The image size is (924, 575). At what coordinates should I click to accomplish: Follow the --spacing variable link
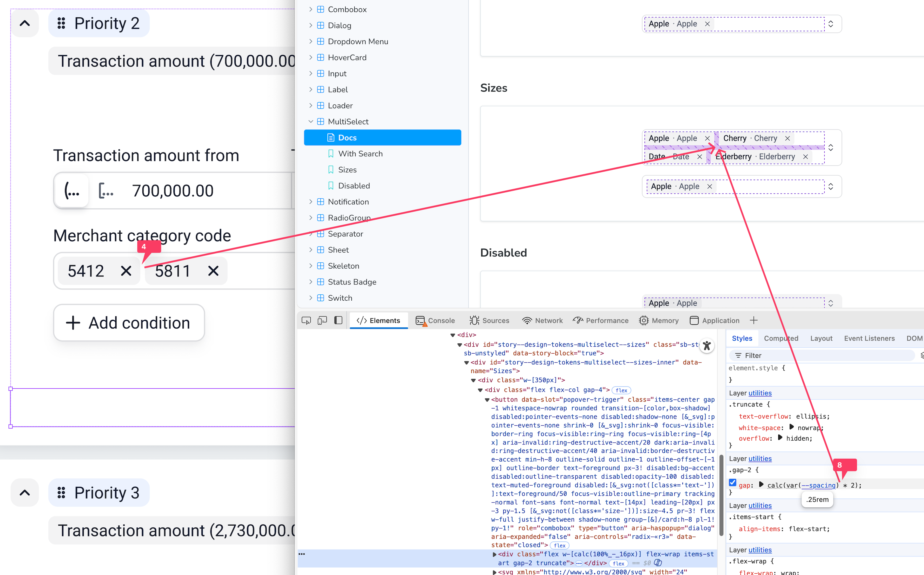tap(818, 486)
